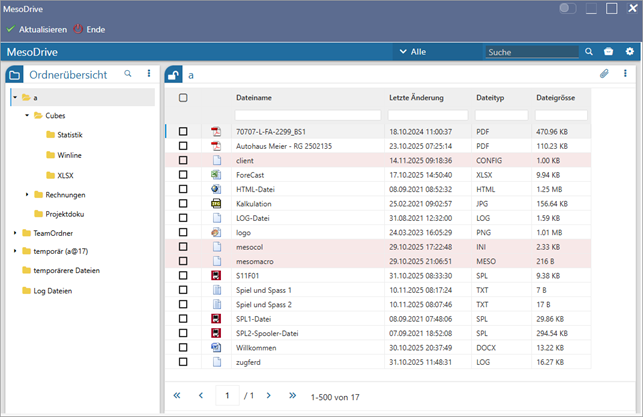Tick the checkbox for the client file
The height and width of the screenshot is (417, 643).
(x=183, y=160)
